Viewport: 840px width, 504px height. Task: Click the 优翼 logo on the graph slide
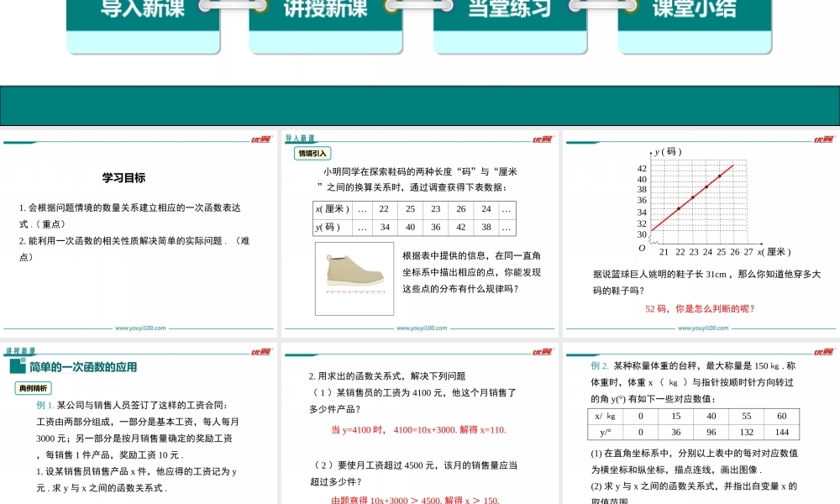click(823, 139)
